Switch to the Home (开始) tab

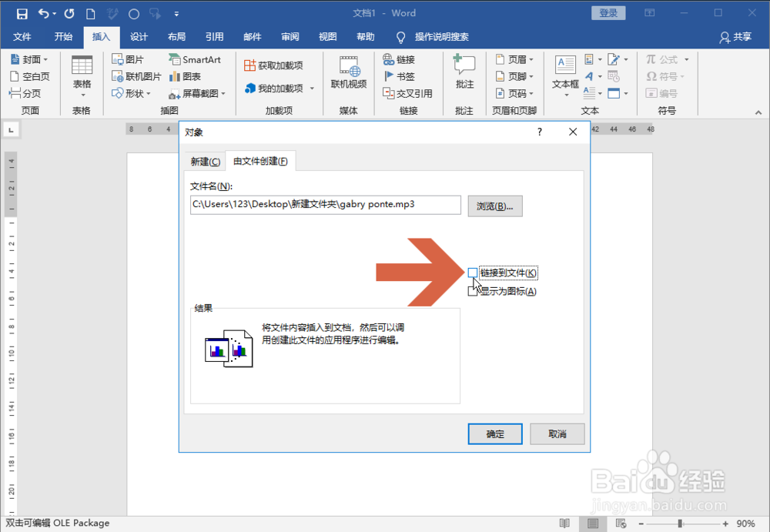pos(63,37)
